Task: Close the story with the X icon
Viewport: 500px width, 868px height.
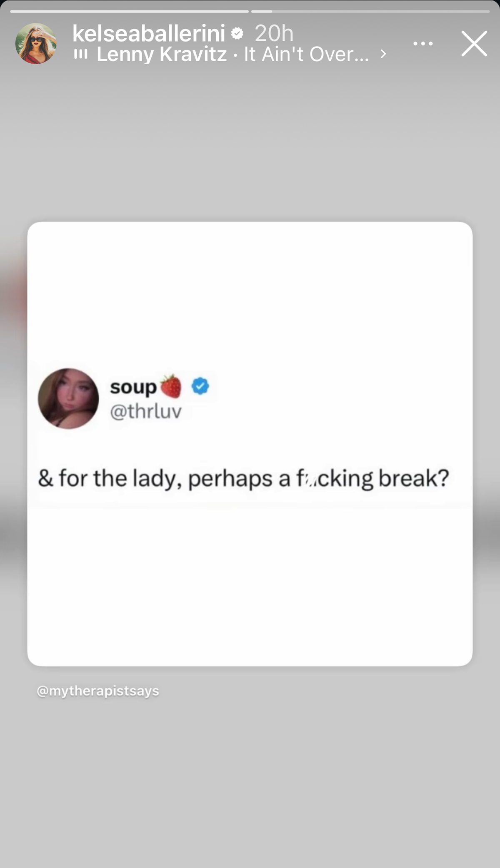Action: [474, 43]
